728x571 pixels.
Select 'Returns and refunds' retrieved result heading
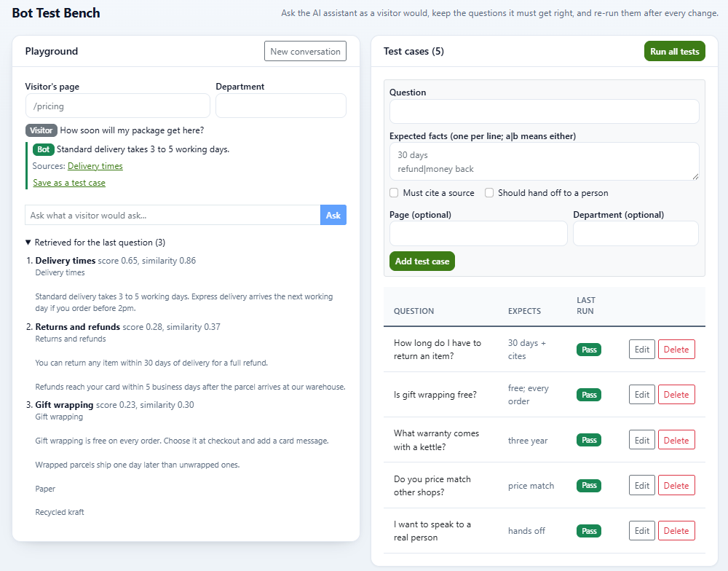coord(78,326)
